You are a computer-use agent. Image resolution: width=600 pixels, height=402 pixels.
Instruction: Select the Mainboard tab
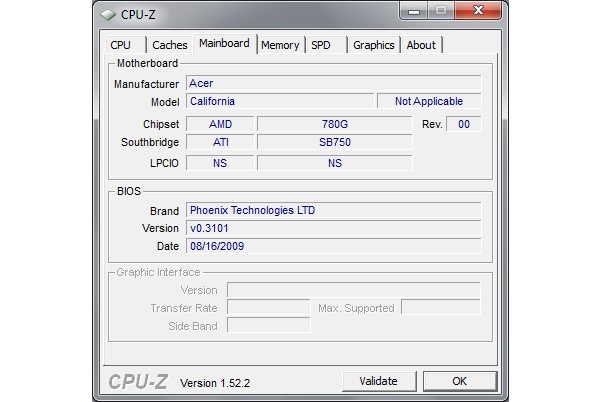[x=224, y=43]
